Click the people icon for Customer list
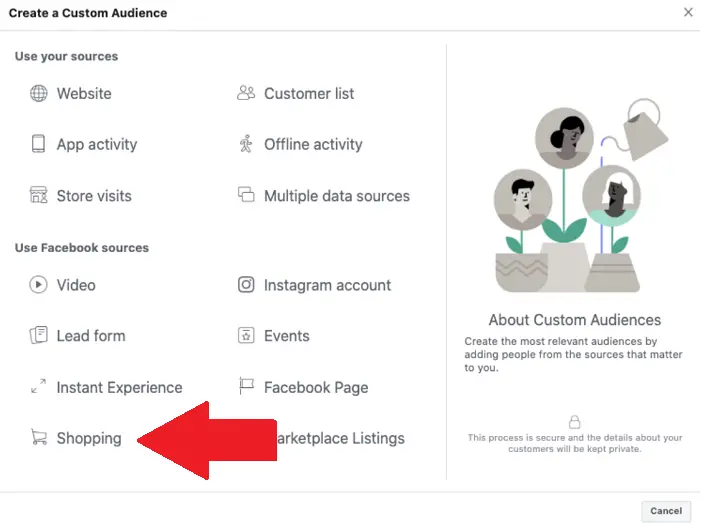 point(246,94)
